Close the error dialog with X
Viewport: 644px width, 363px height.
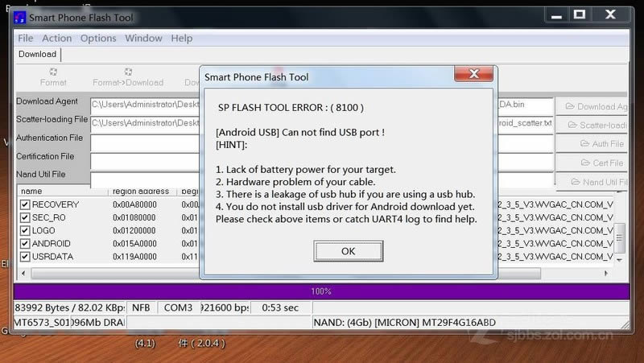[473, 76]
